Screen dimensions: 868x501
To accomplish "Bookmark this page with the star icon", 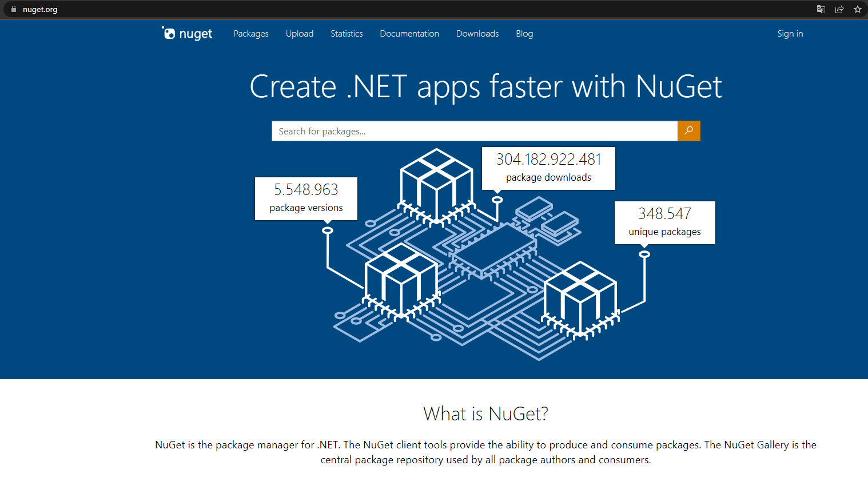I will click(858, 9).
